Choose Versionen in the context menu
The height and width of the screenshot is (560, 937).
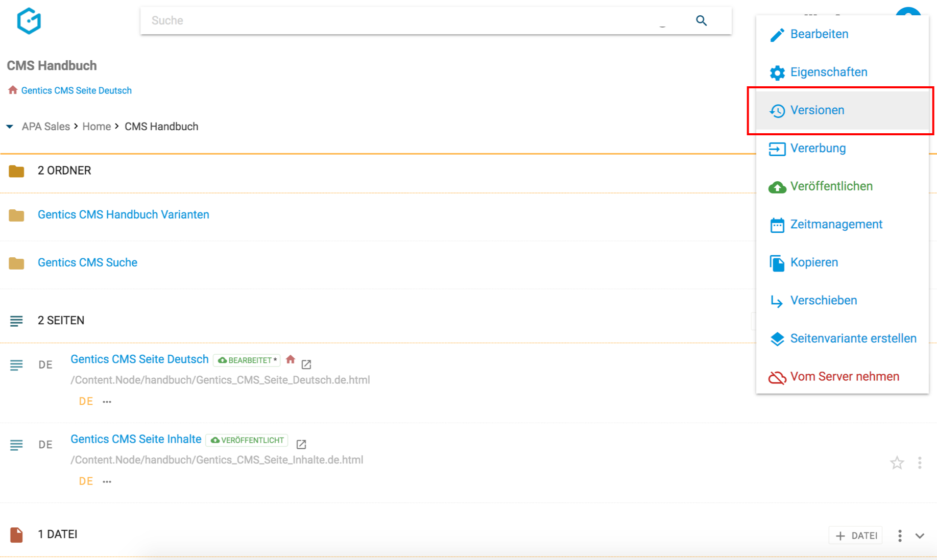coord(842,110)
